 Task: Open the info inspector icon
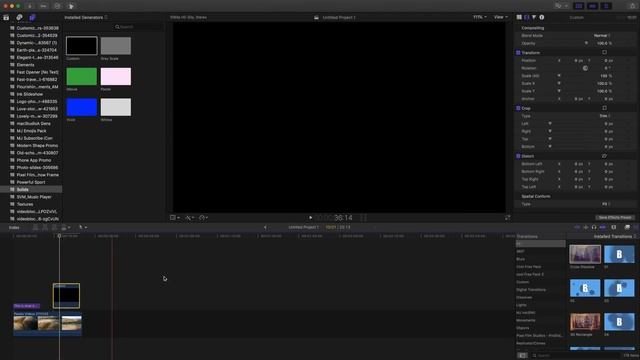pyautogui.click(x=542, y=17)
